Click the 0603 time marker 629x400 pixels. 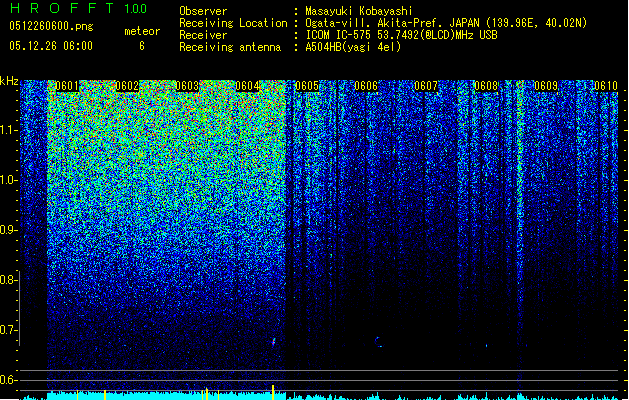187,86
